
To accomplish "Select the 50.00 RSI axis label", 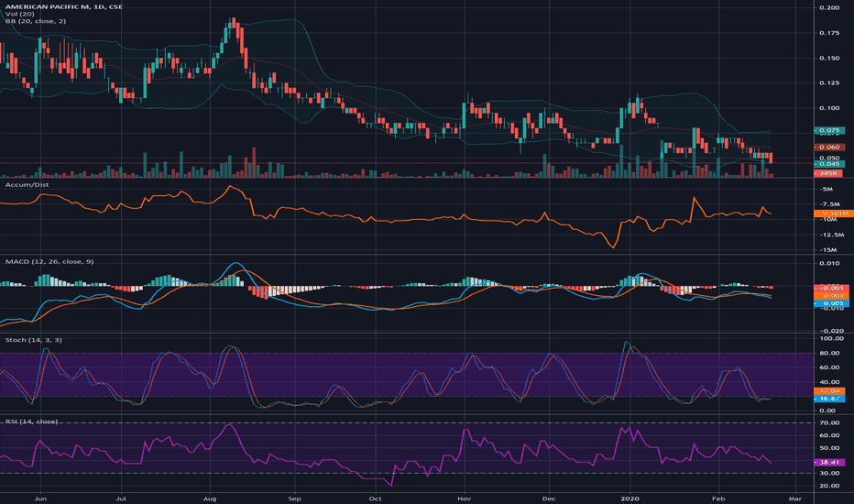I will point(830,448).
